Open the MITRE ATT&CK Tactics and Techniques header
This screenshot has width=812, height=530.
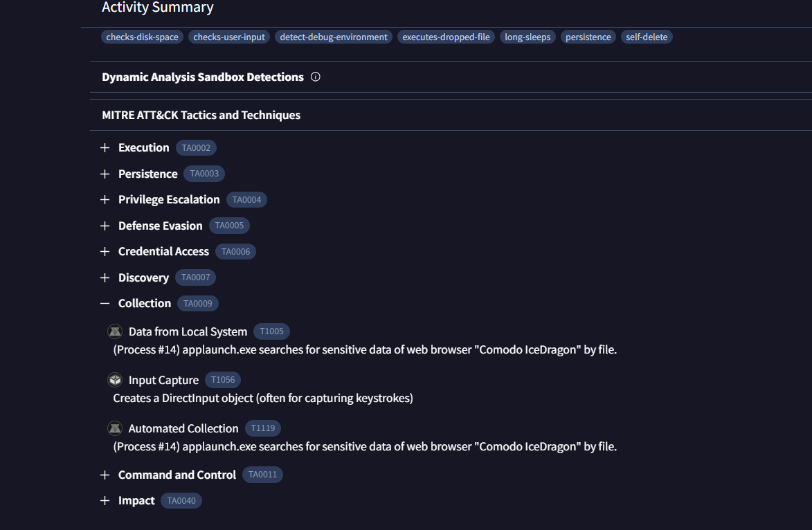pyautogui.click(x=201, y=115)
